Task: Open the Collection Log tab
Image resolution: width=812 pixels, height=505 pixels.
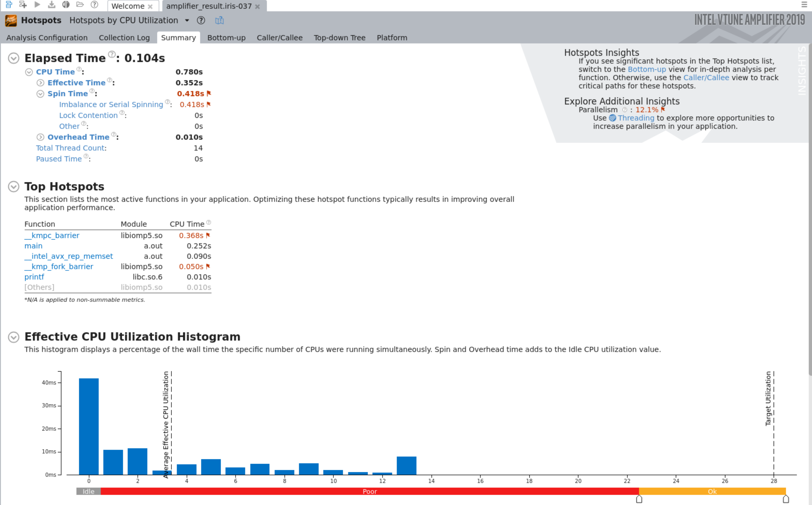Action: point(124,38)
